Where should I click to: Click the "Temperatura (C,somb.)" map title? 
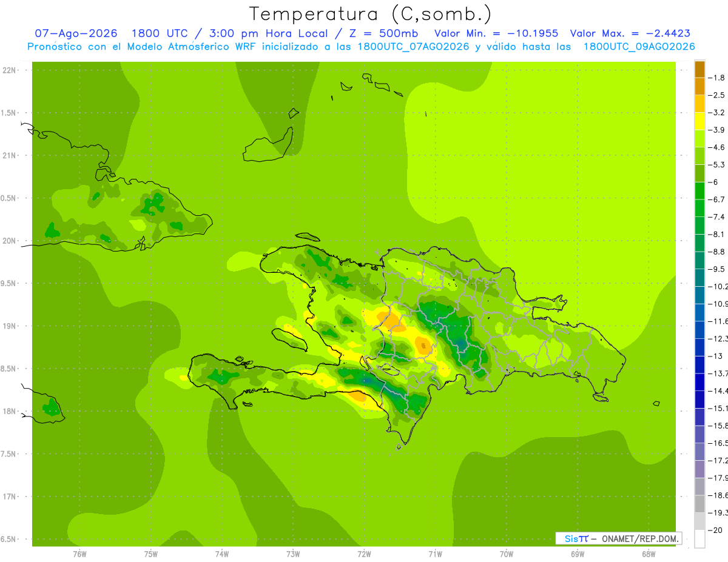click(x=370, y=14)
